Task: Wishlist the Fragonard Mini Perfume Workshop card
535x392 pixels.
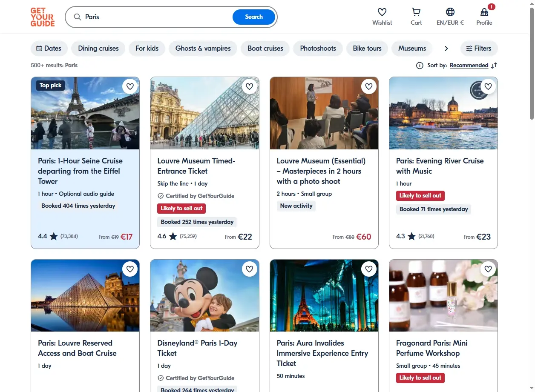Action: pyautogui.click(x=488, y=269)
